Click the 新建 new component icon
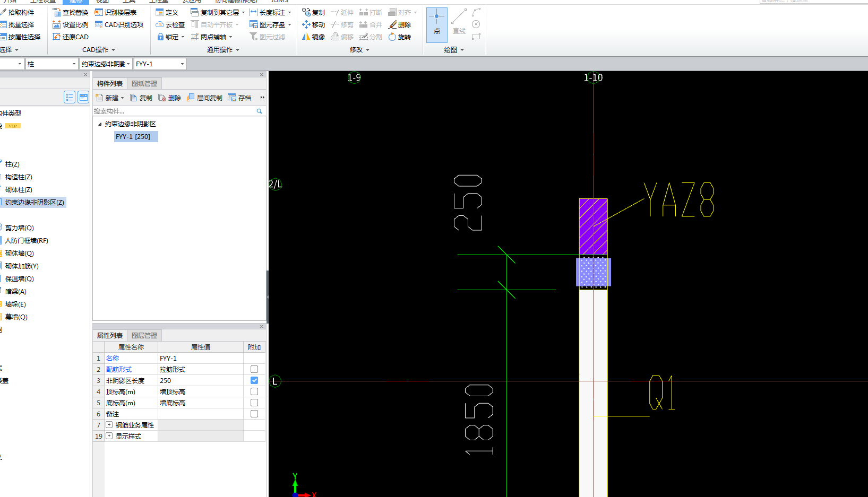This screenshot has width=868, height=497. (99, 98)
